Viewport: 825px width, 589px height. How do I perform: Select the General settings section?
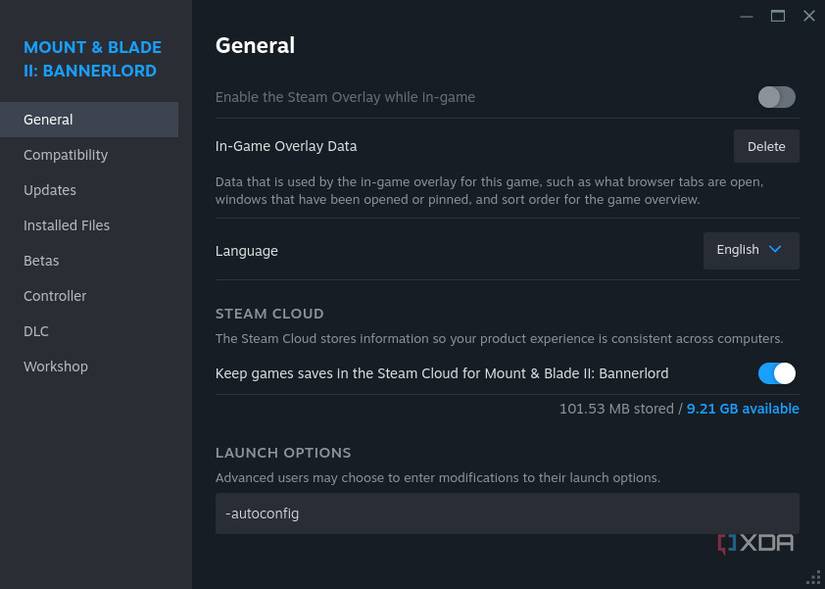pos(48,119)
